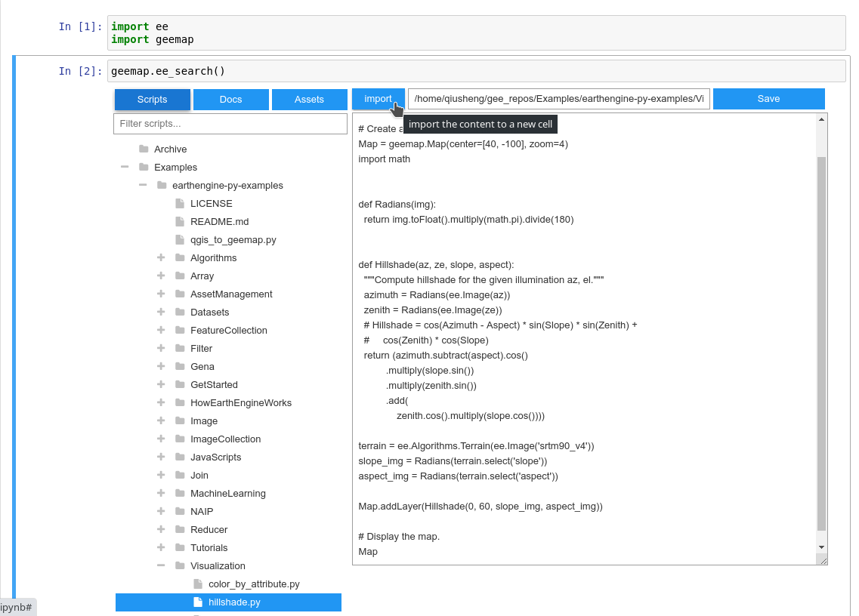Click the LICENSE file icon
The height and width of the screenshot is (616, 859).
pyautogui.click(x=180, y=204)
